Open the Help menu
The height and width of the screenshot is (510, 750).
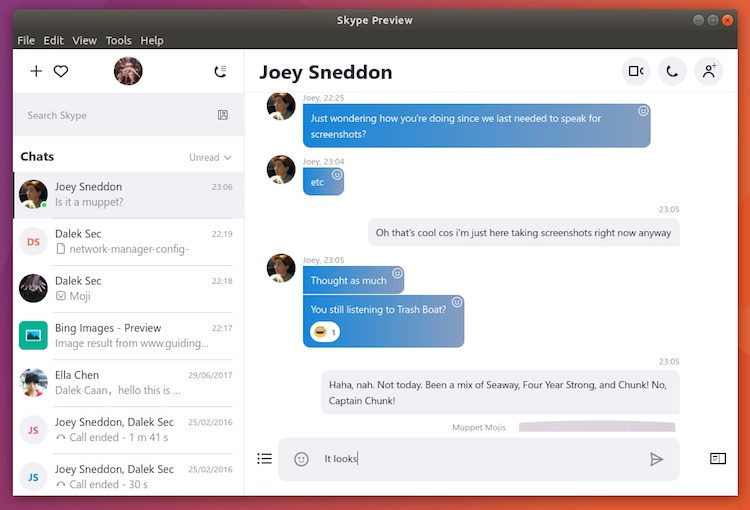(152, 40)
